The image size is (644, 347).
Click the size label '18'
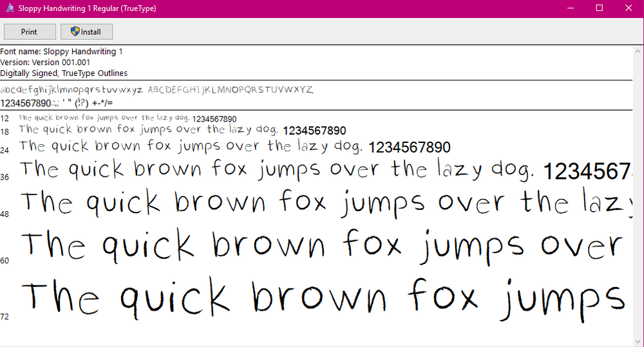coord(5,132)
